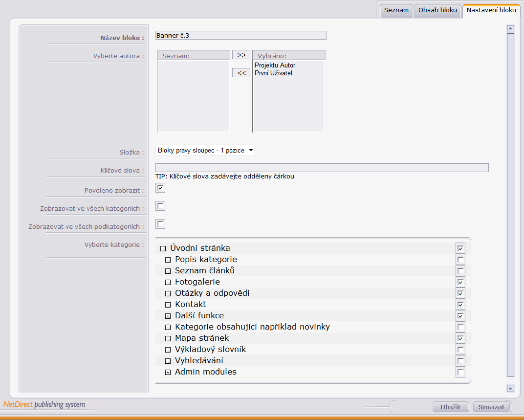Switch to the Seznam tab
Screen dimensions: 524x420
[x=396, y=10]
